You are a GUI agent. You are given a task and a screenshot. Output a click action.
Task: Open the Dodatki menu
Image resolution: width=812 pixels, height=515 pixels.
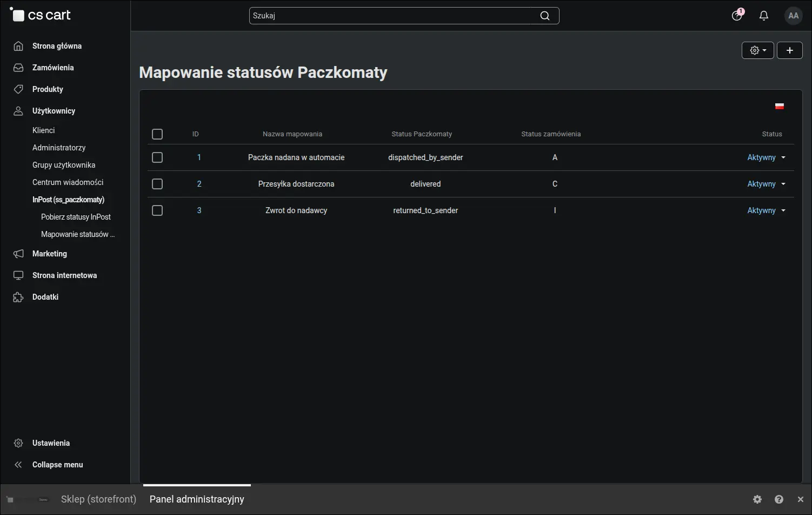point(45,297)
